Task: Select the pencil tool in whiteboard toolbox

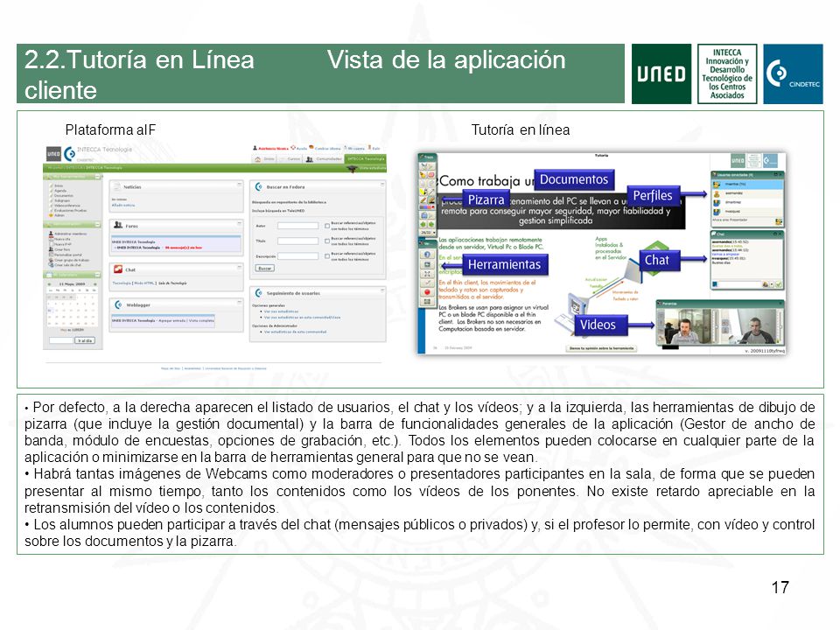Action: pos(423,200)
